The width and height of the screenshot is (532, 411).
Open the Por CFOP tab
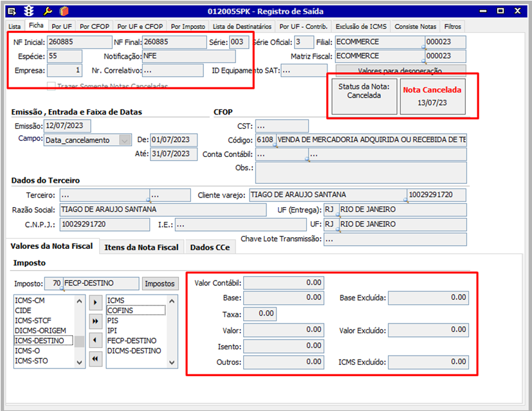(95, 26)
